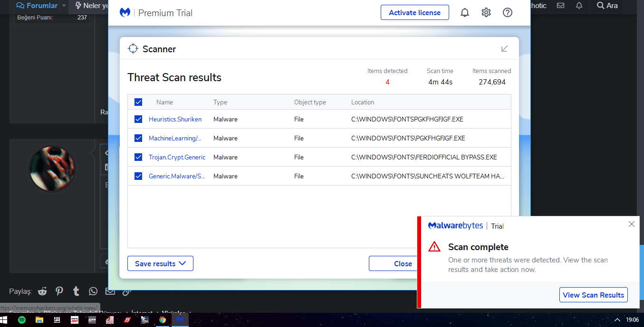Sort threats by Name column
The width and height of the screenshot is (644, 327).
pos(164,102)
